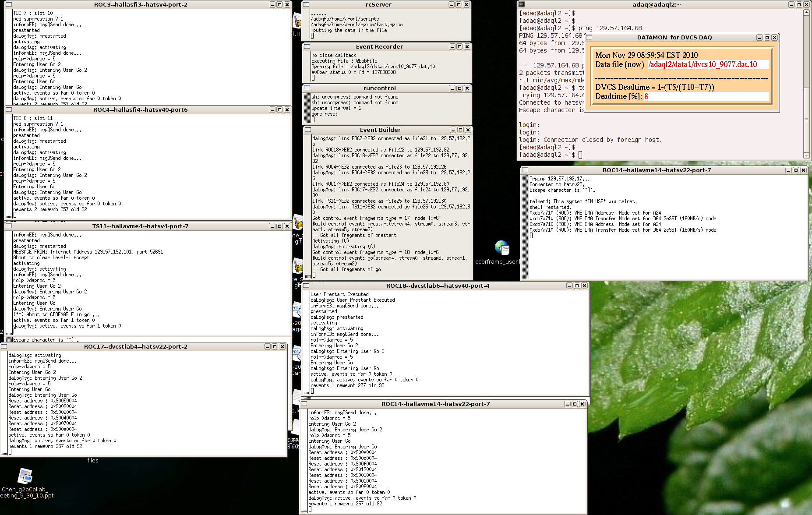Click the 'files' desktop label
This screenshot has height=515, width=812.
click(x=93, y=460)
